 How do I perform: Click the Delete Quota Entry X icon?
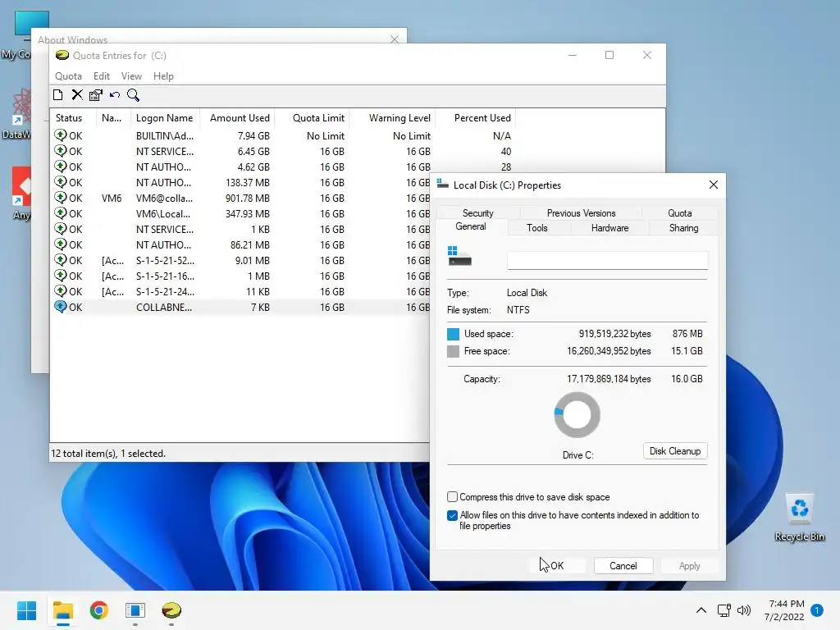[x=77, y=95]
